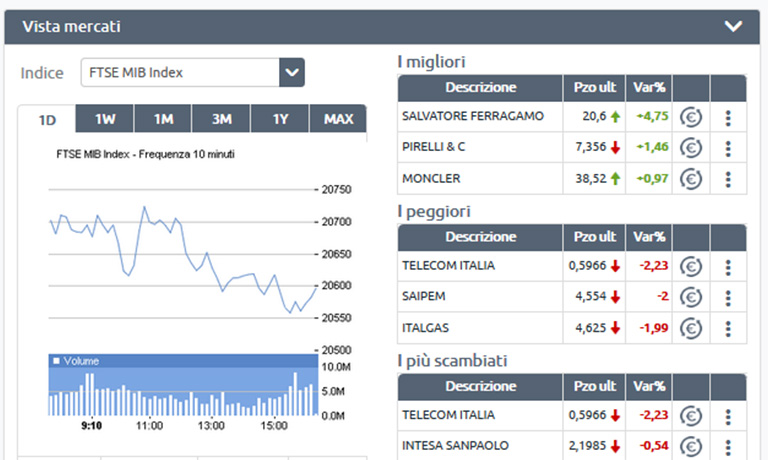Switch to the 1Y chart tab
Screen dimensions: 768x460
280,119
